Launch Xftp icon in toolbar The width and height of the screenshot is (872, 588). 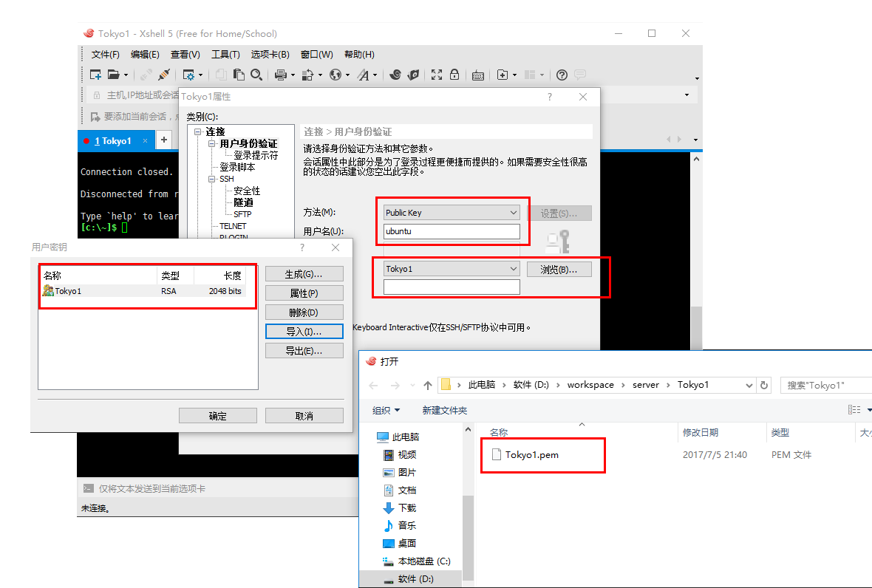413,75
